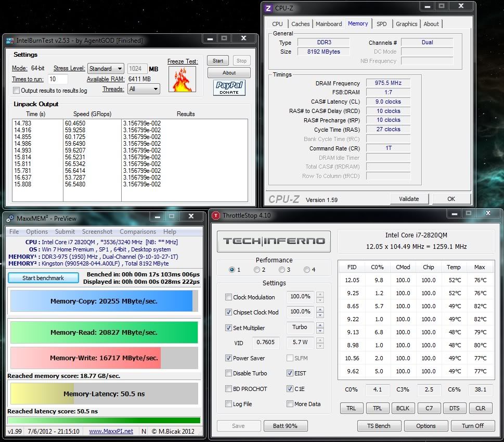
Task: Open the Options menu in MaxxMEM
Action: click(37, 232)
